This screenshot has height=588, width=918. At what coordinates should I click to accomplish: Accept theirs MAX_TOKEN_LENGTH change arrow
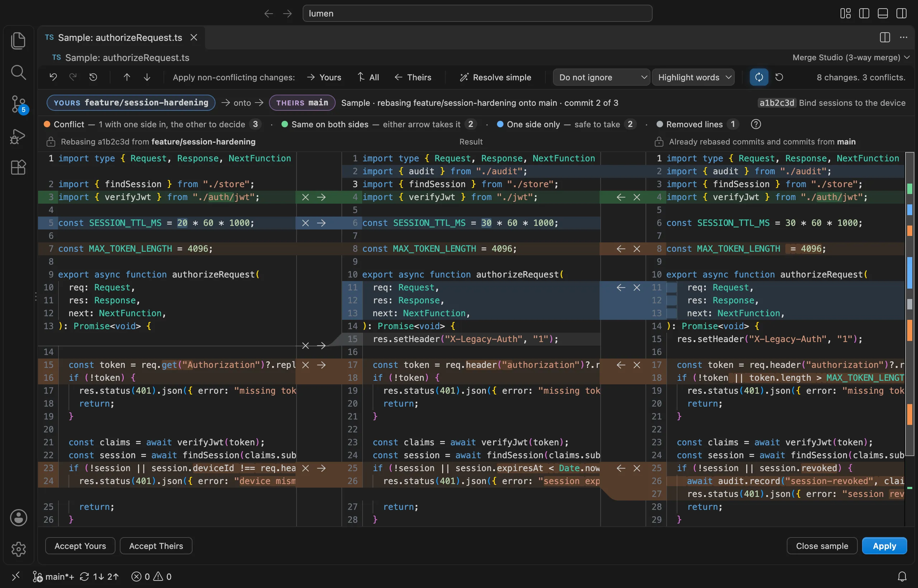[621, 249]
